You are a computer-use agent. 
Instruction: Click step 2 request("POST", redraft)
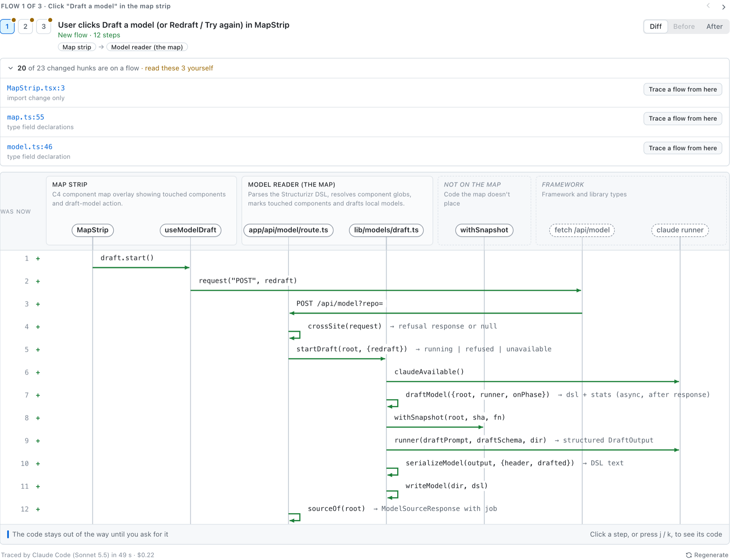(x=248, y=281)
